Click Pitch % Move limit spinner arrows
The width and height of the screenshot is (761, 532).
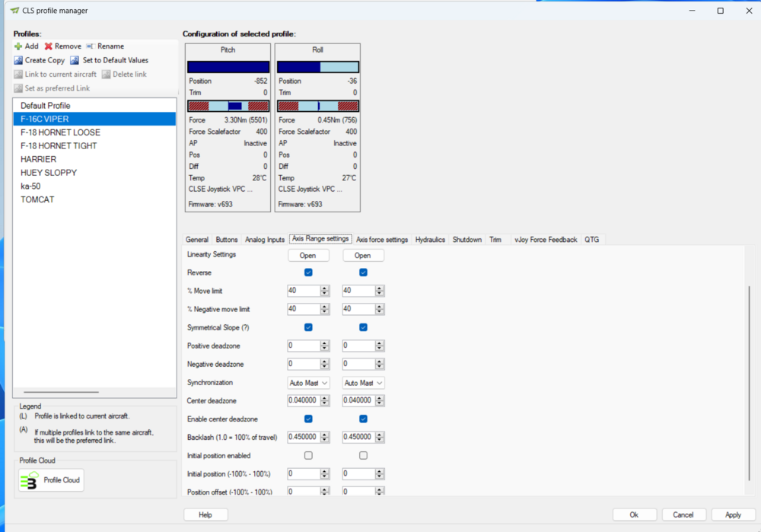325,291
